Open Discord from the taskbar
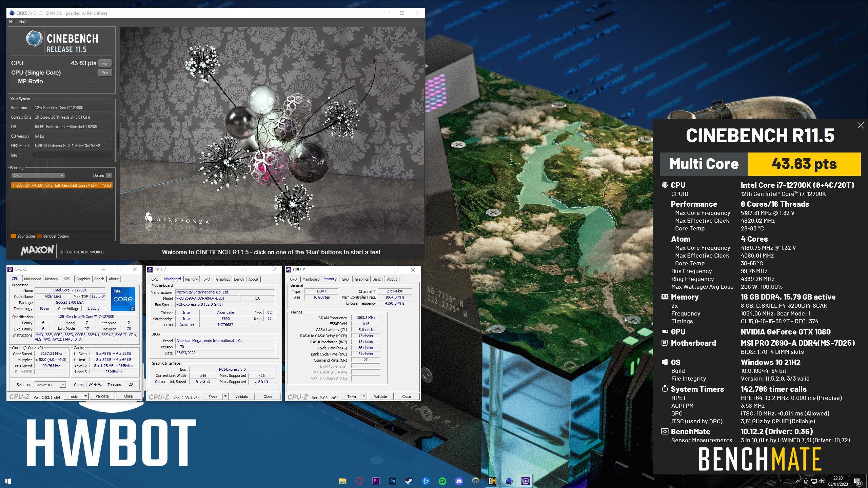 tap(459, 481)
